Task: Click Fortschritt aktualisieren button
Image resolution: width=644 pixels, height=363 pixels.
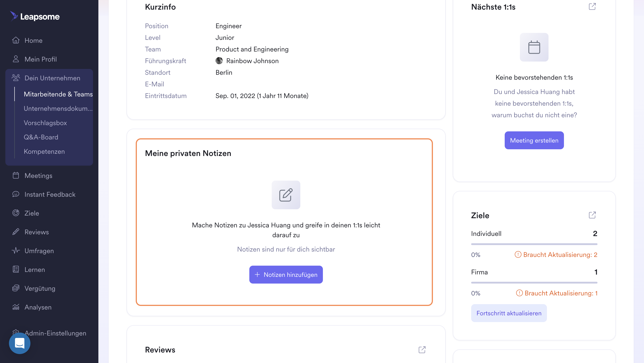Action: point(509,313)
